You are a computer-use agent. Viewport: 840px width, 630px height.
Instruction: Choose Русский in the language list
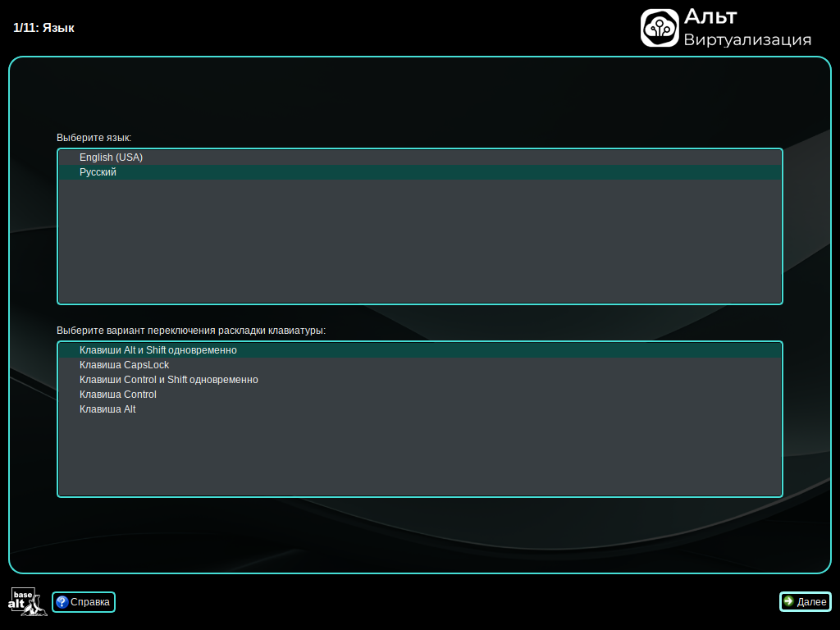coord(98,172)
